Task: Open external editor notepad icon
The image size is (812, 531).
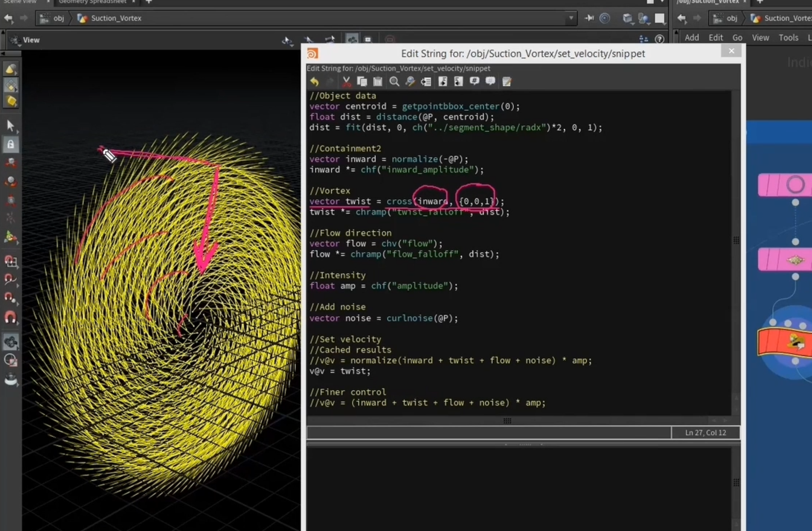Action: coord(507,82)
